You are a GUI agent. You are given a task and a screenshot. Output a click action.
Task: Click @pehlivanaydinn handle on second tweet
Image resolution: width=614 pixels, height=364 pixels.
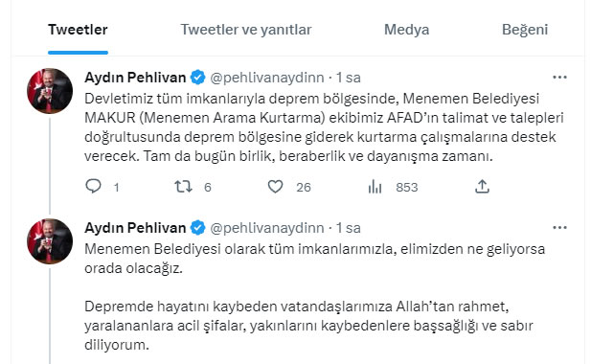click(x=267, y=228)
